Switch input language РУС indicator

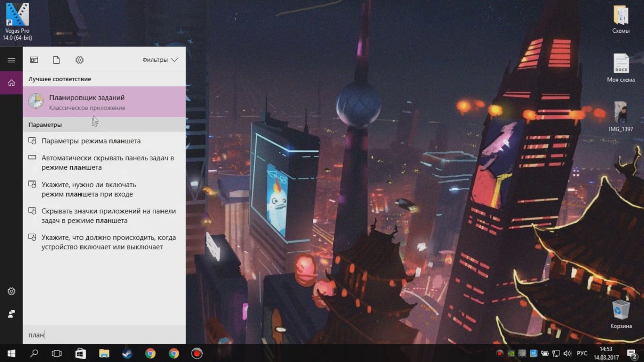click(x=582, y=353)
